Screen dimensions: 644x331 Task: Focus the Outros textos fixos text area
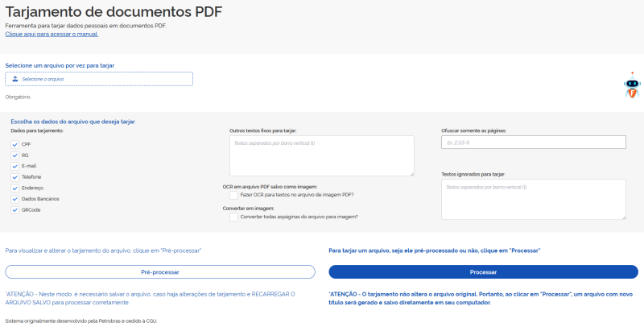point(321,155)
